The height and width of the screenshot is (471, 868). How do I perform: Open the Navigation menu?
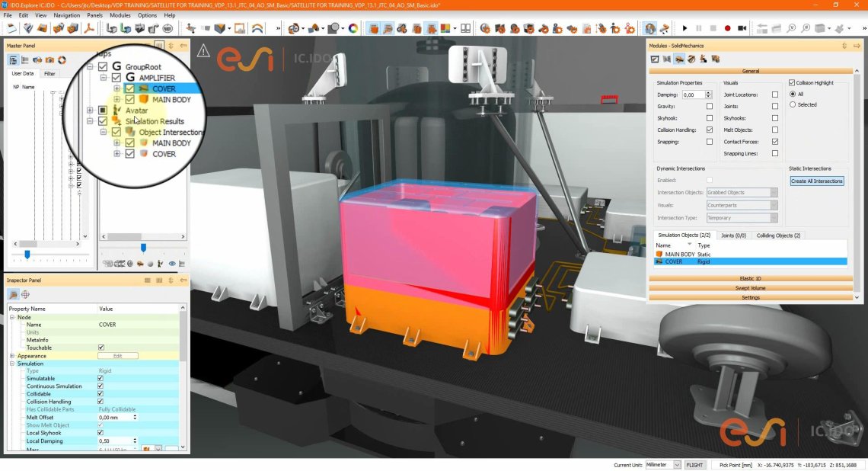click(x=66, y=15)
